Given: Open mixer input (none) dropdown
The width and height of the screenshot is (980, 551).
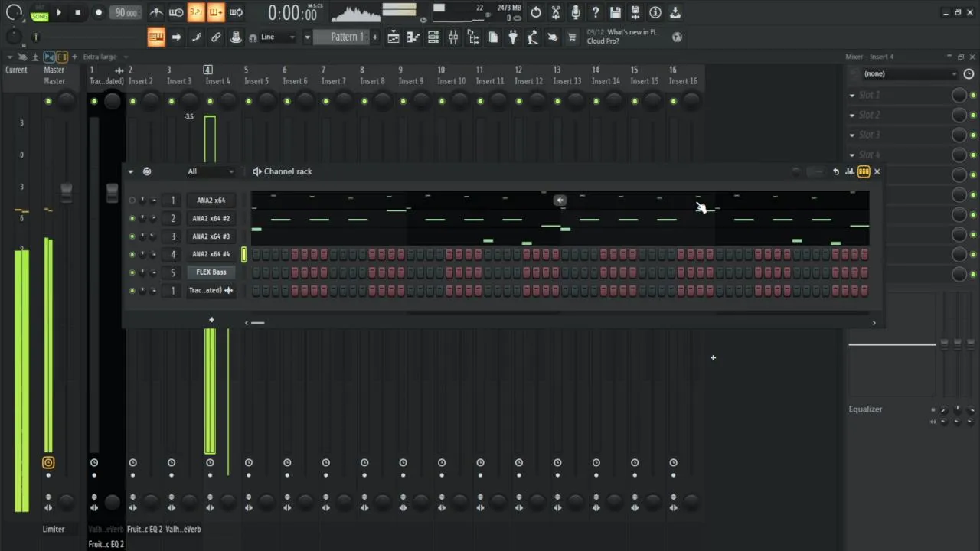Looking at the screenshot, I should point(910,73).
